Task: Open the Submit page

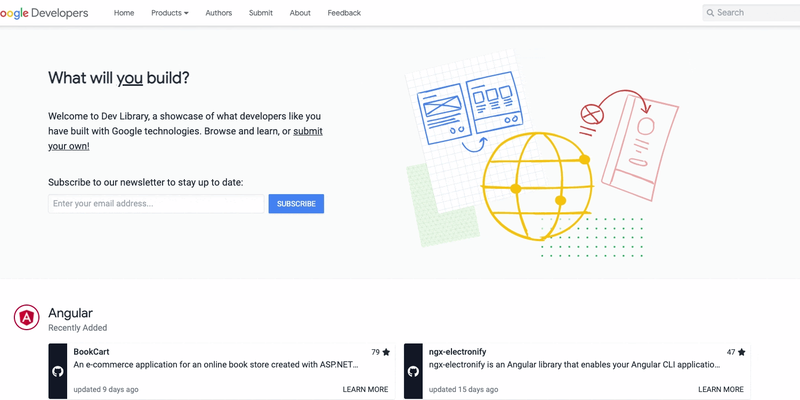Action: click(x=261, y=13)
